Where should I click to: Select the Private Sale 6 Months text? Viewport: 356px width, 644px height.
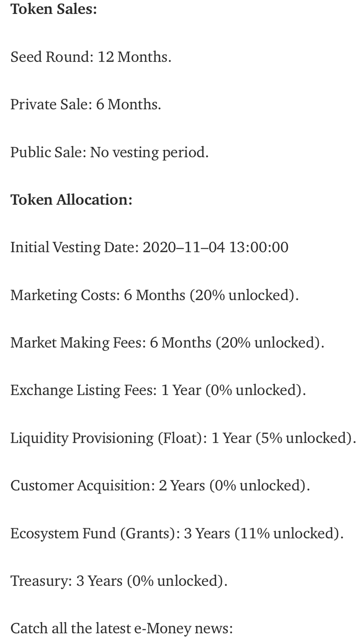coord(86,104)
